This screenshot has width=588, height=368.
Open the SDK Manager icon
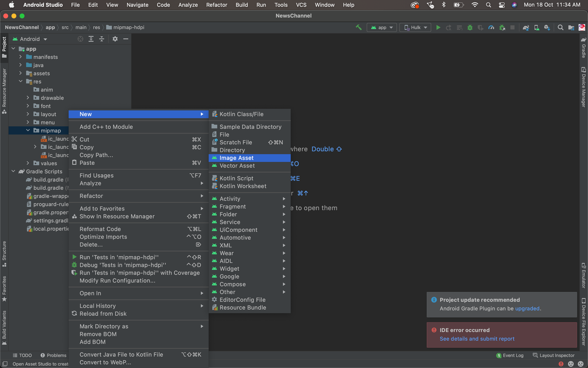click(x=547, y=27)
